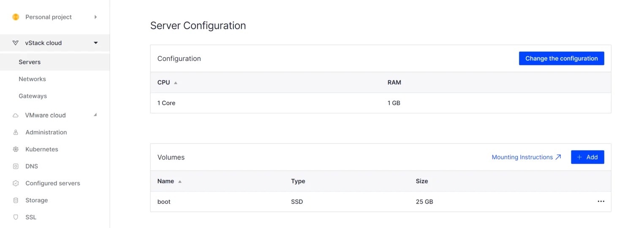Viewport: 644px width, 228px height.
Task: Expand the VMware cloud section arrow
Action: [x=95, y=115]
